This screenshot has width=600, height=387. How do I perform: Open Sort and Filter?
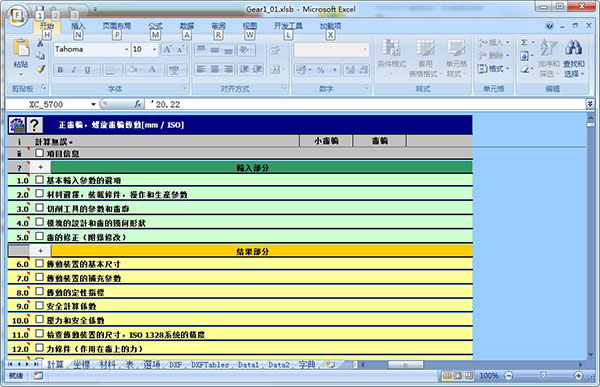click(x=548, y=57)
